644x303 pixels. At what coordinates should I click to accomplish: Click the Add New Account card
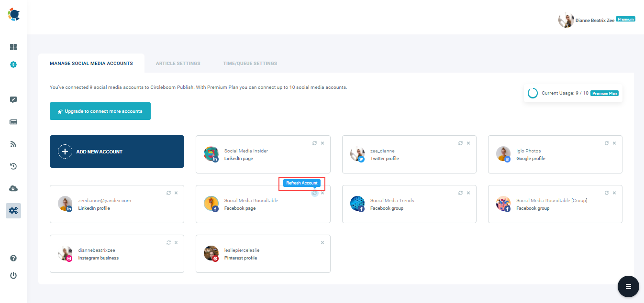117,151
